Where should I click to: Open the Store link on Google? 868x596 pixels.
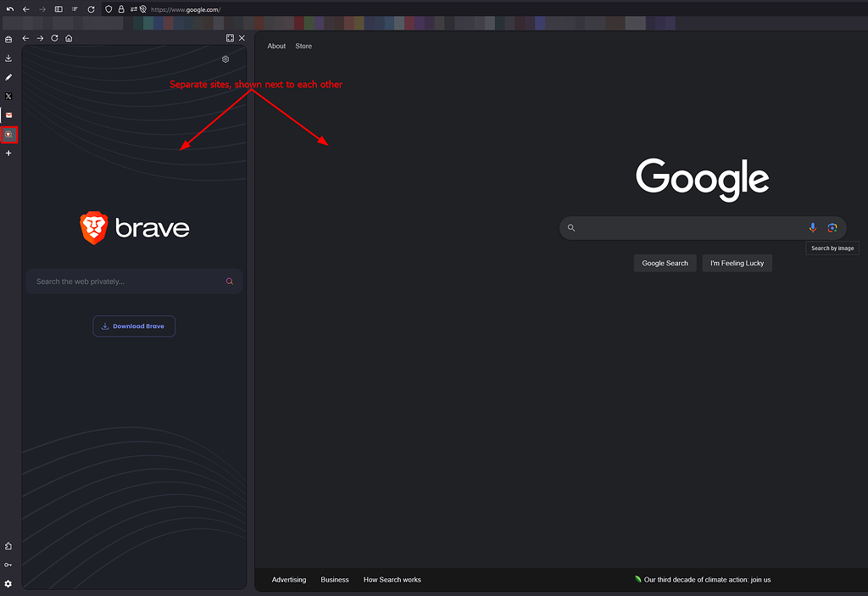pyautogui.click(x=303, y=46)
